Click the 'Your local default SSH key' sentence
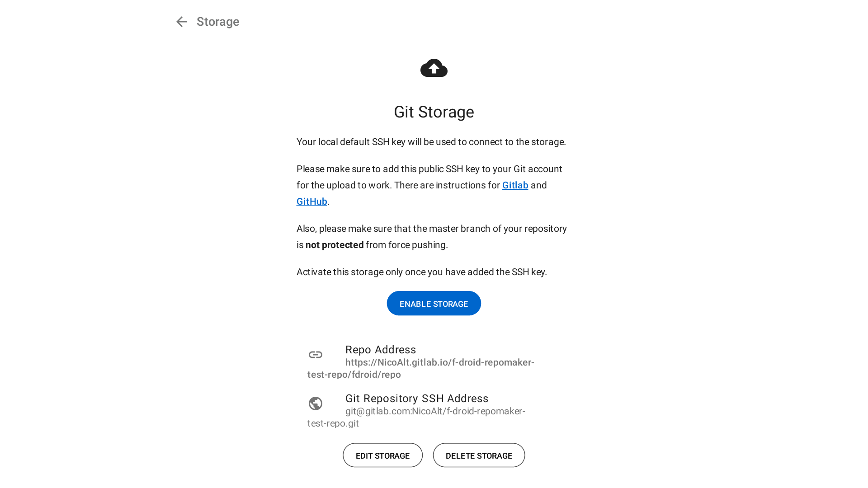The width and height of the screenshot is (868, 488). (x=431, y=142)
